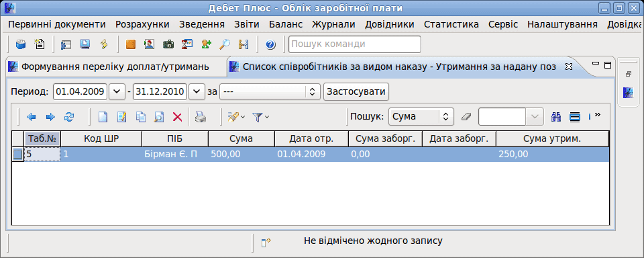The image size is (644, 258).
Task: Show hidden toolbar items via » chevron
Action: 598,115
